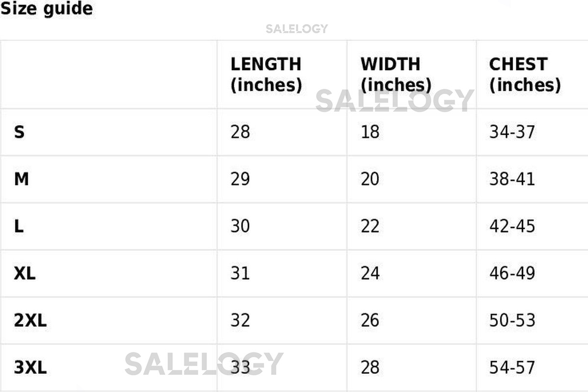Click the width value 22 for L

click(370, 226)
